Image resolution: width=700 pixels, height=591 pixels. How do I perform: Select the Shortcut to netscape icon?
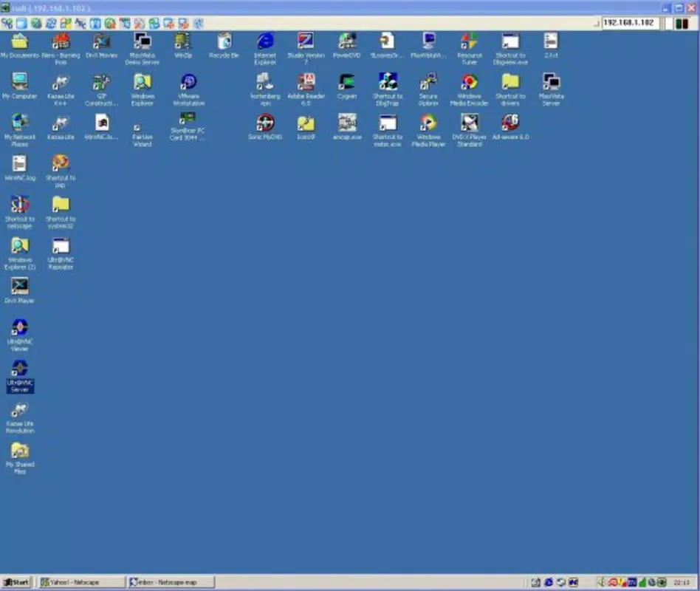20,213
